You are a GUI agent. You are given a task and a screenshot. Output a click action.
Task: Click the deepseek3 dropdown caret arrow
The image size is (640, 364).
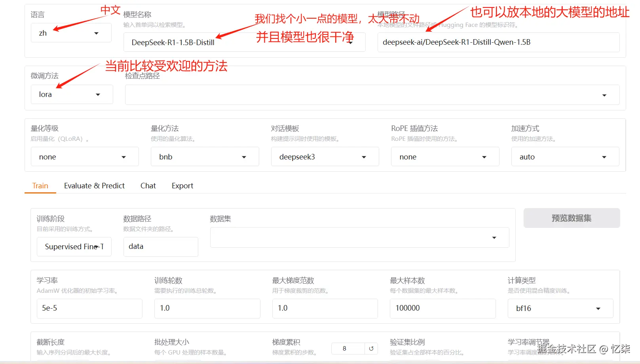click(x=364, y=157)
